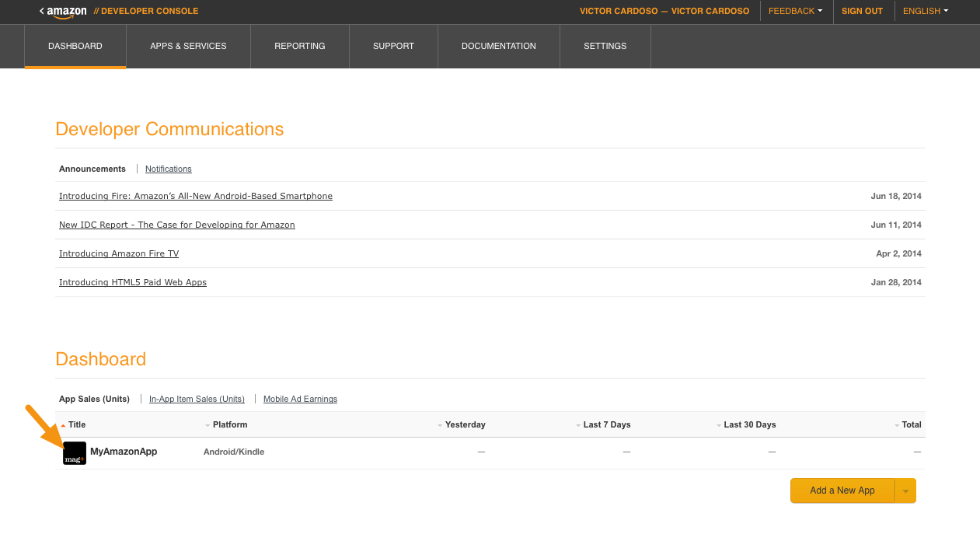Select the Announcements tab

click(92, 169)
